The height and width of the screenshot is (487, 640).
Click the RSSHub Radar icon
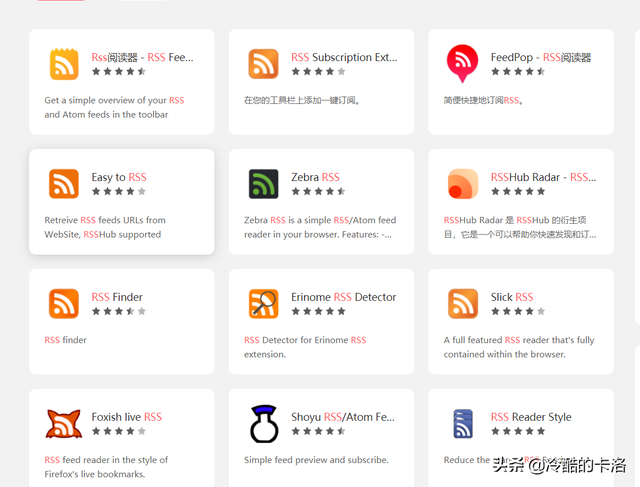pos(463,184)
